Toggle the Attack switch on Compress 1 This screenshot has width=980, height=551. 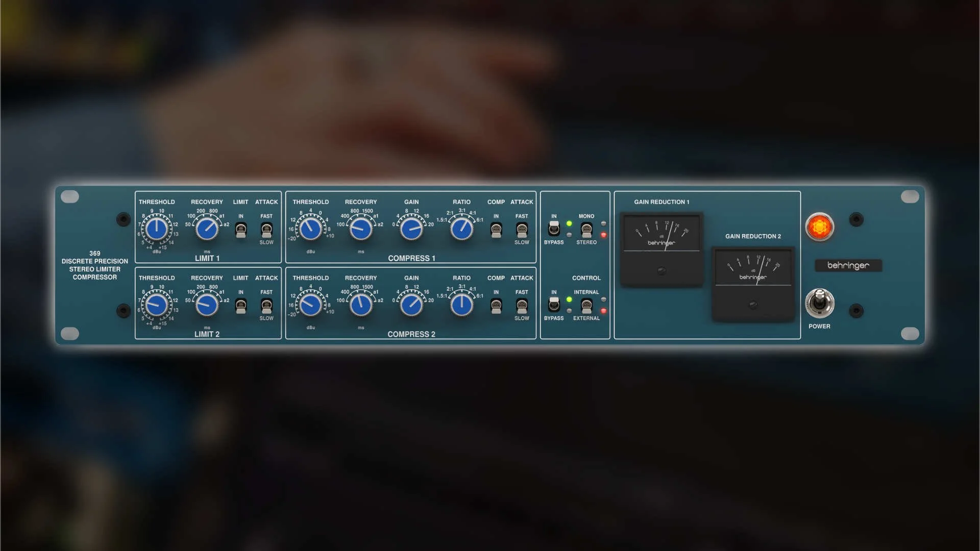click(x=521, y=230)
